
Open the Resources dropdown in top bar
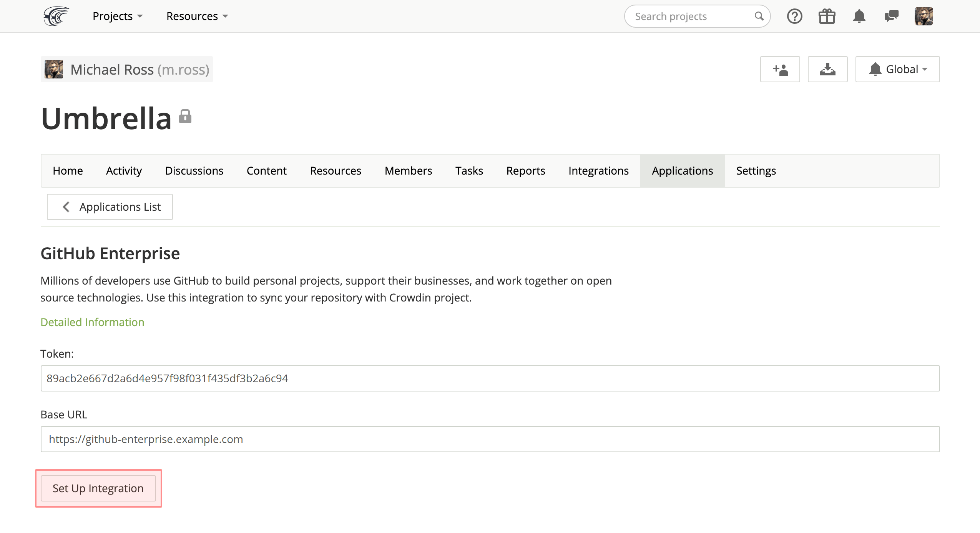(197, 16)
